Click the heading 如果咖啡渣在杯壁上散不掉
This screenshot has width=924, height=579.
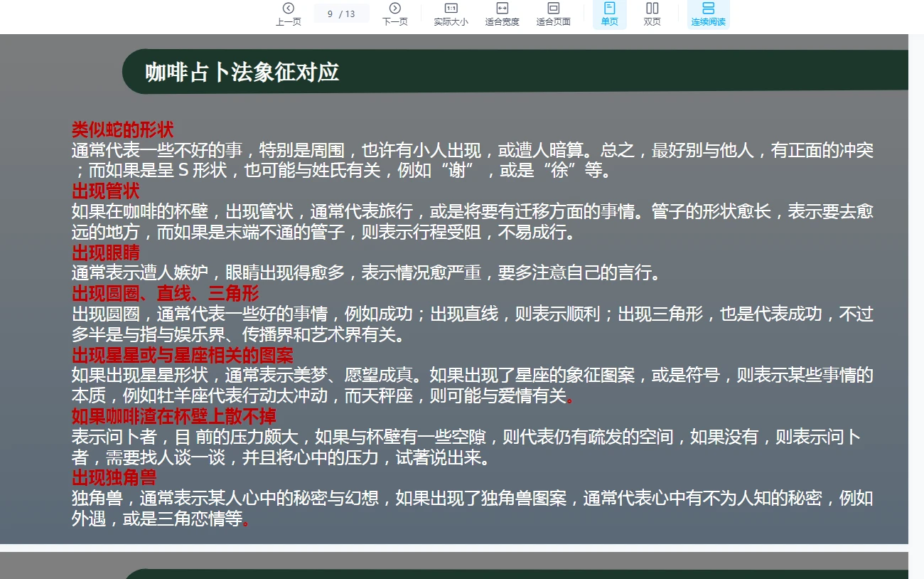coord(173,416)
